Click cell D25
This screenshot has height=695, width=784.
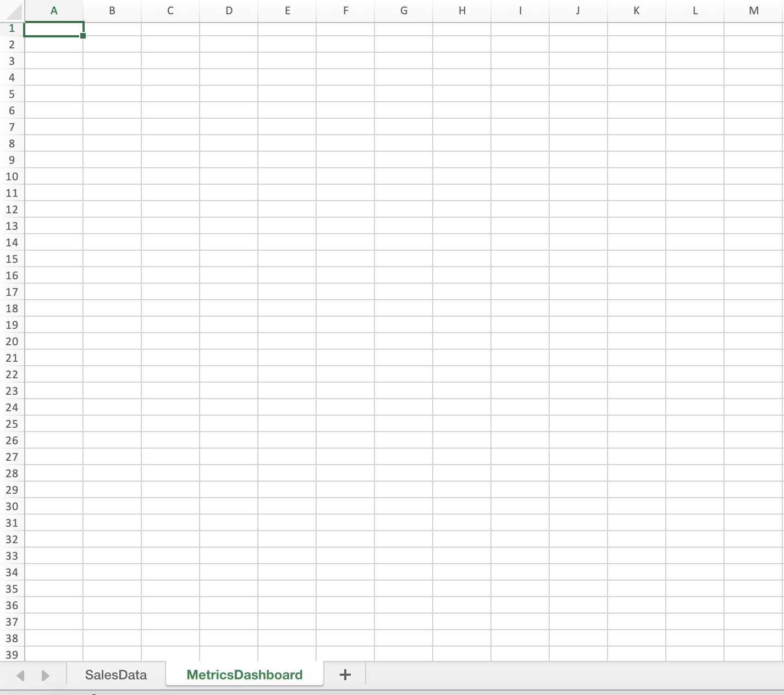coord(229,424)
